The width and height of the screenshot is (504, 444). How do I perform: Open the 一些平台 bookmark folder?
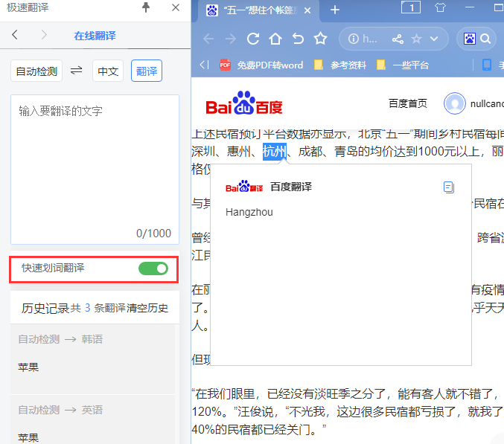[x=403, y=65]
